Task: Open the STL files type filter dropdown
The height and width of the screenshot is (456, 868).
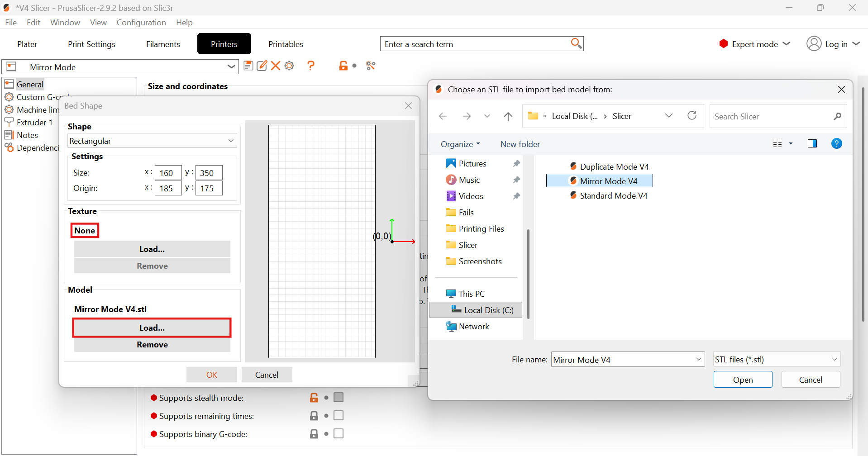Action: 777,359
